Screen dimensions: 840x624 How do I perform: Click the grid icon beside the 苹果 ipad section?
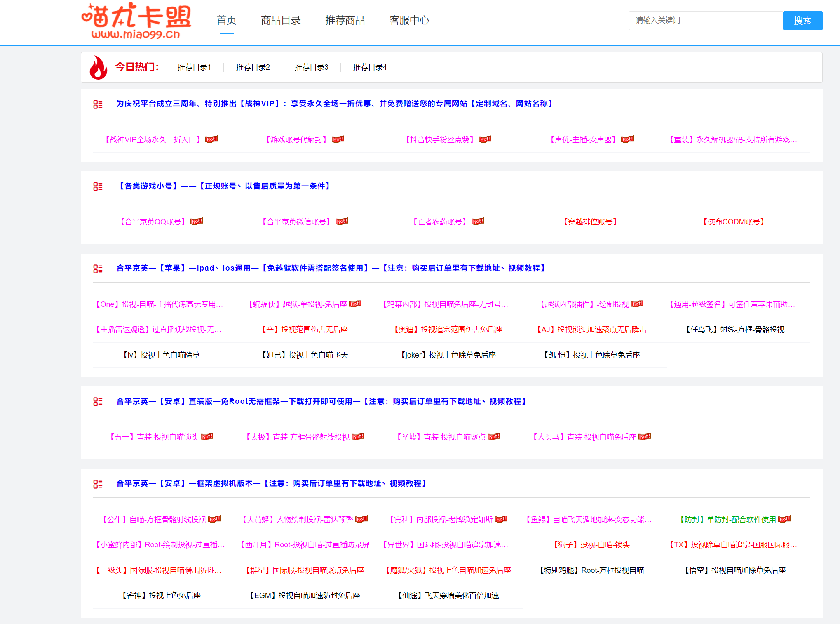(98, 268)
